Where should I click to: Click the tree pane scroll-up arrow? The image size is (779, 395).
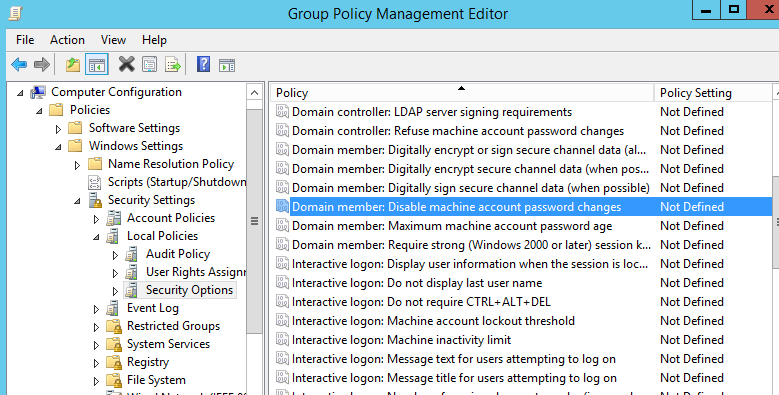[x=254, y=93]
